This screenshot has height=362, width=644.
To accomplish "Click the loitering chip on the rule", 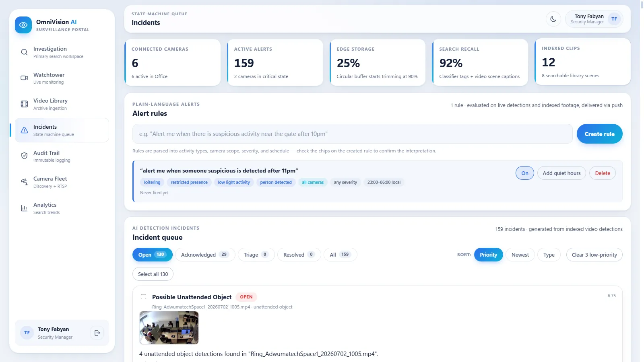I will coord(152,182).
